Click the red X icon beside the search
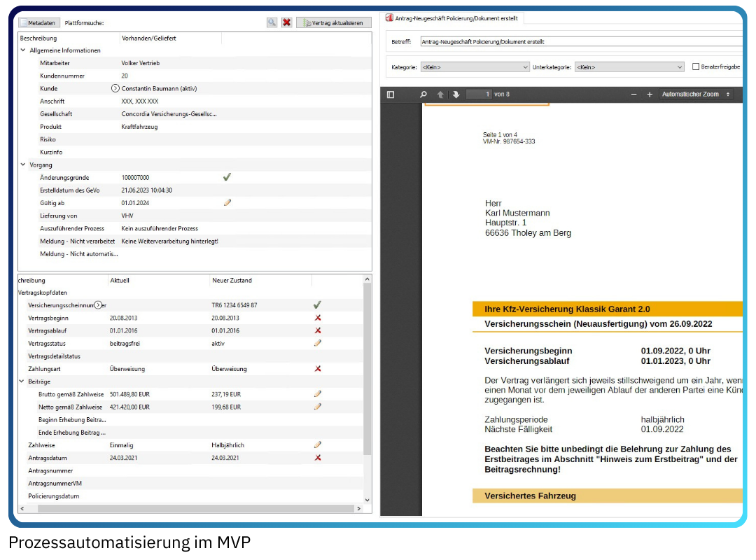756x560 pixels. 286,22
